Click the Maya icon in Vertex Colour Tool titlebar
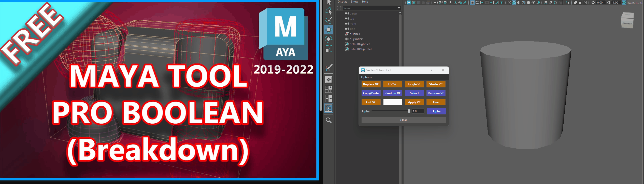 click(363, 70)
